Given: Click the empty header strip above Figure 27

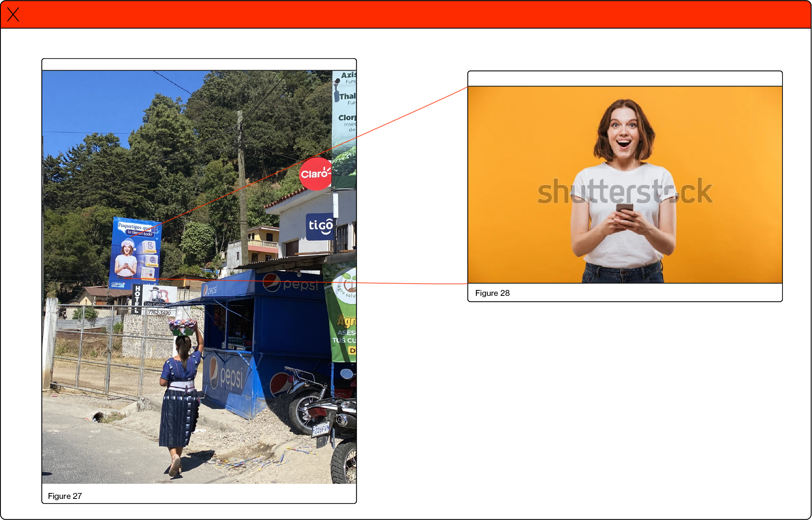Looking at the screenshot, I should click(199, 64).
